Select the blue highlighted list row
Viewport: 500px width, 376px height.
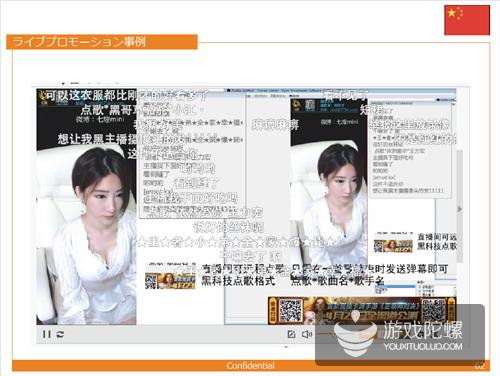pos(395,287)
